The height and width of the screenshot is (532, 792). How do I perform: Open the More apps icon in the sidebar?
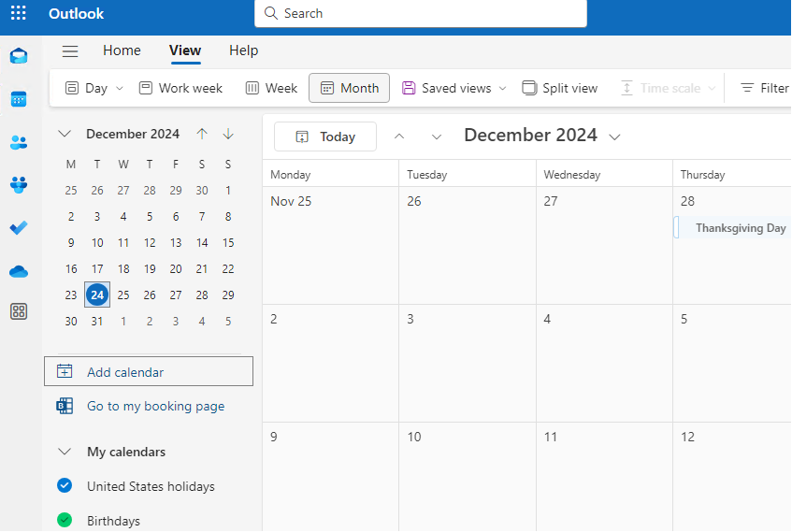click(19, 311)
